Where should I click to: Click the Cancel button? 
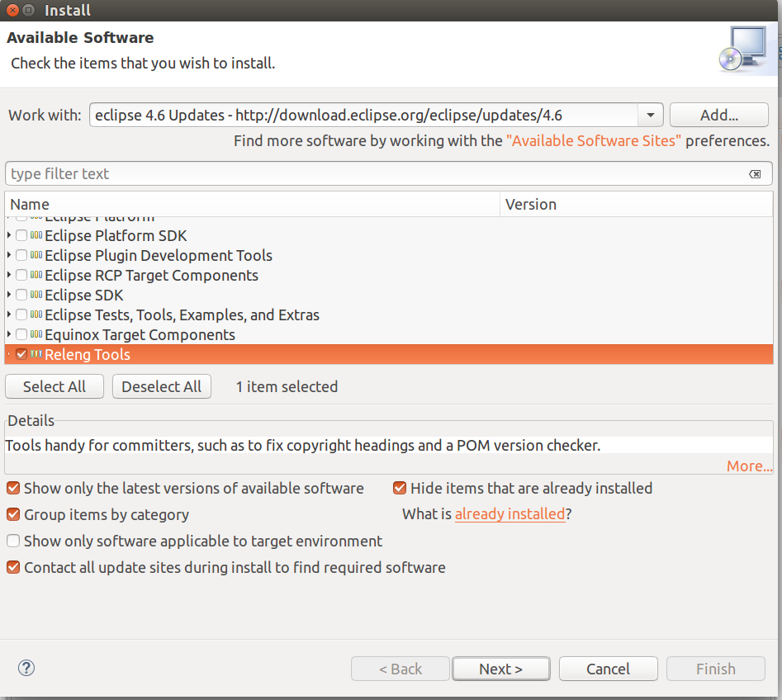(x=608, y=669)
